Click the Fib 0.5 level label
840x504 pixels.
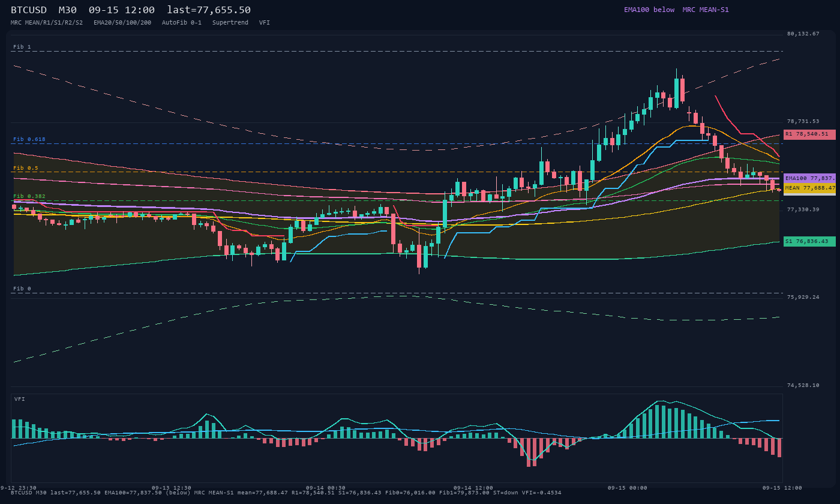tap(26, 168)
